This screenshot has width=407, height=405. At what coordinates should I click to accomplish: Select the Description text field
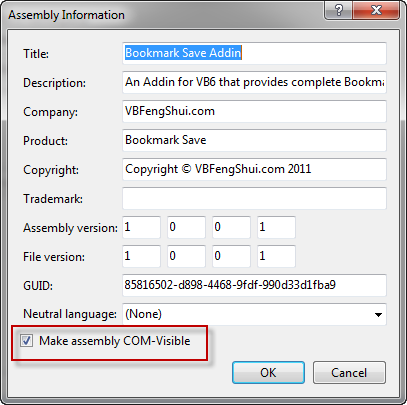tap(254, 82)
